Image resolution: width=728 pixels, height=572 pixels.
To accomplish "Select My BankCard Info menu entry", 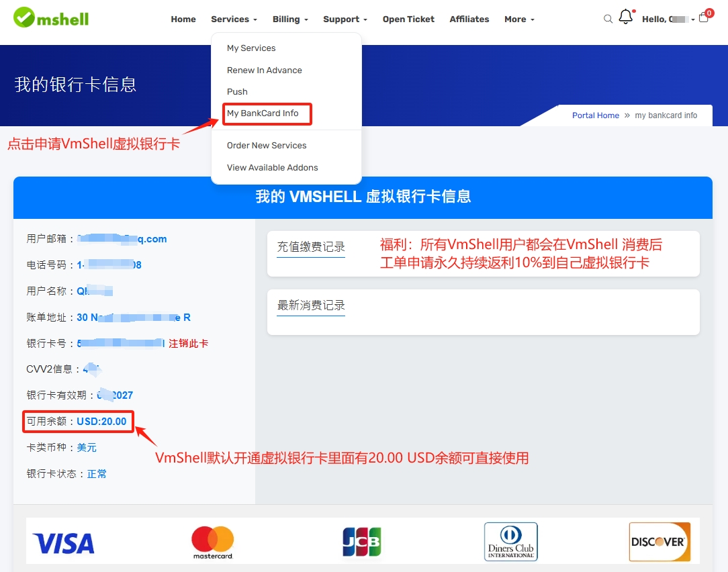I will tap(263, 113).
